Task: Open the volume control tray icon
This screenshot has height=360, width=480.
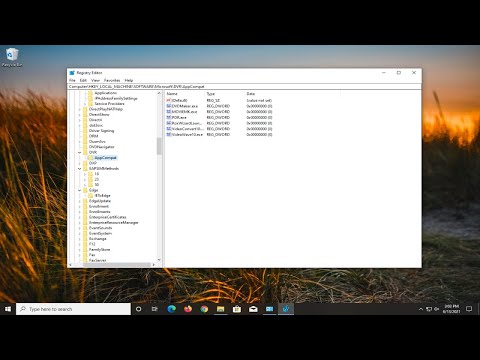Action: (x=436, y=309)
